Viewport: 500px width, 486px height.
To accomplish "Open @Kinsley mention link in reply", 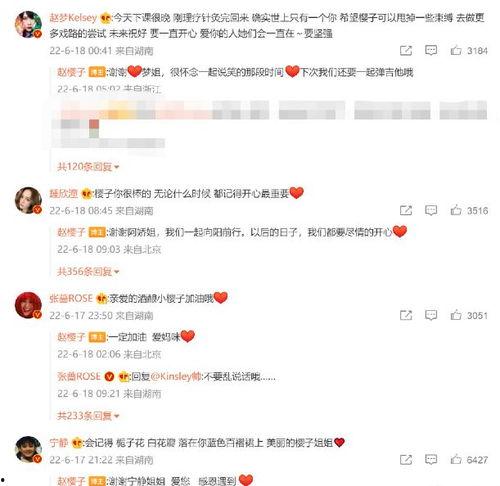I will point(176,376).
